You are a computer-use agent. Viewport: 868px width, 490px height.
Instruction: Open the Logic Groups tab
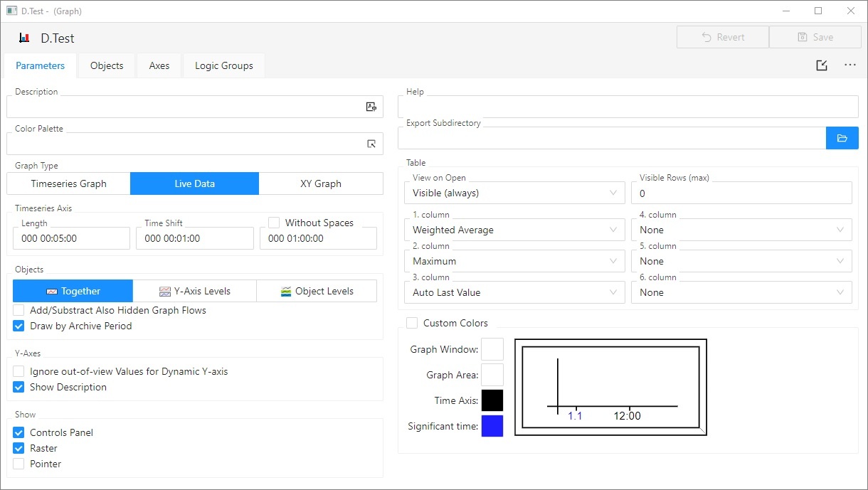(223, 65)
